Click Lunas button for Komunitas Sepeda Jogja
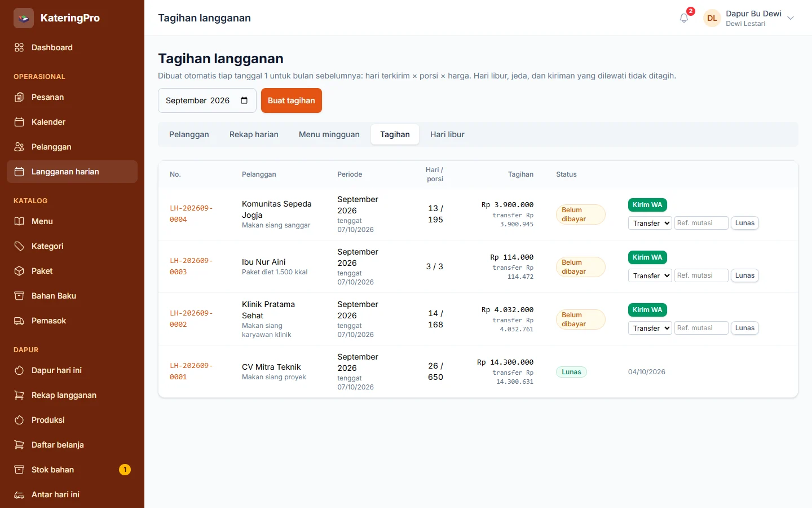This screenshot has width=812, height=508. pos(745,223)
